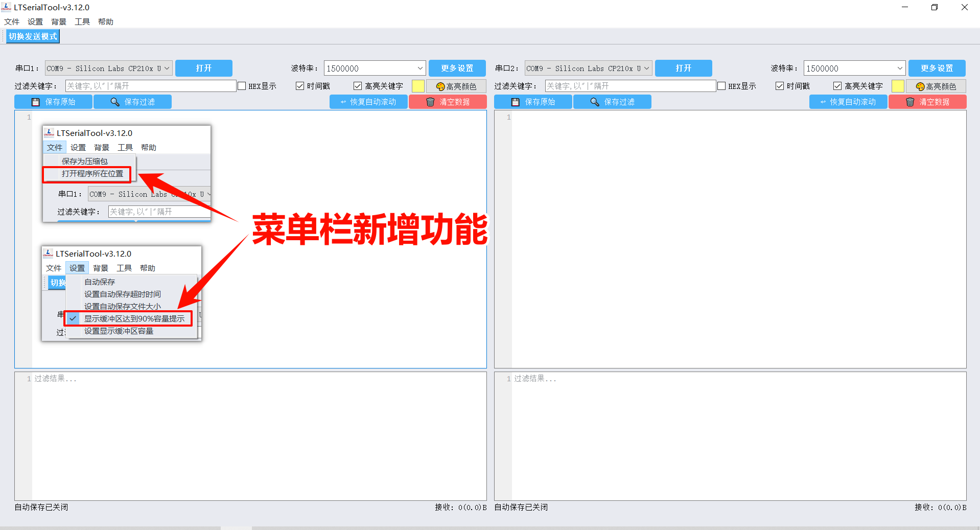The height and width of the screenshot is (530, 980).
Task: Expand the port 1 波特率 dropdown
Action: pyautogui.click(x=420, y=68)
